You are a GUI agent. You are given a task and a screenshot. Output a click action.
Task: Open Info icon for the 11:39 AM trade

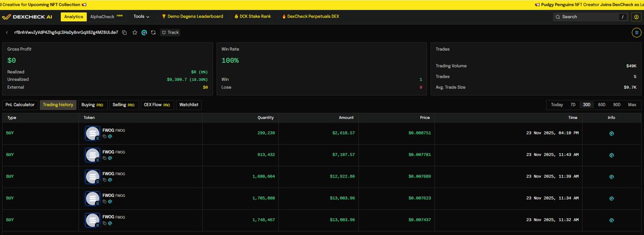tap(611, 177)
